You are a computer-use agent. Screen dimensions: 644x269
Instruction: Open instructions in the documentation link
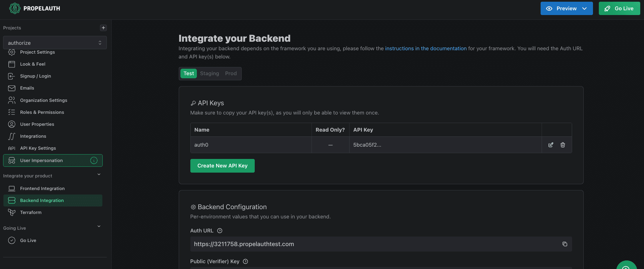[426, 49]
